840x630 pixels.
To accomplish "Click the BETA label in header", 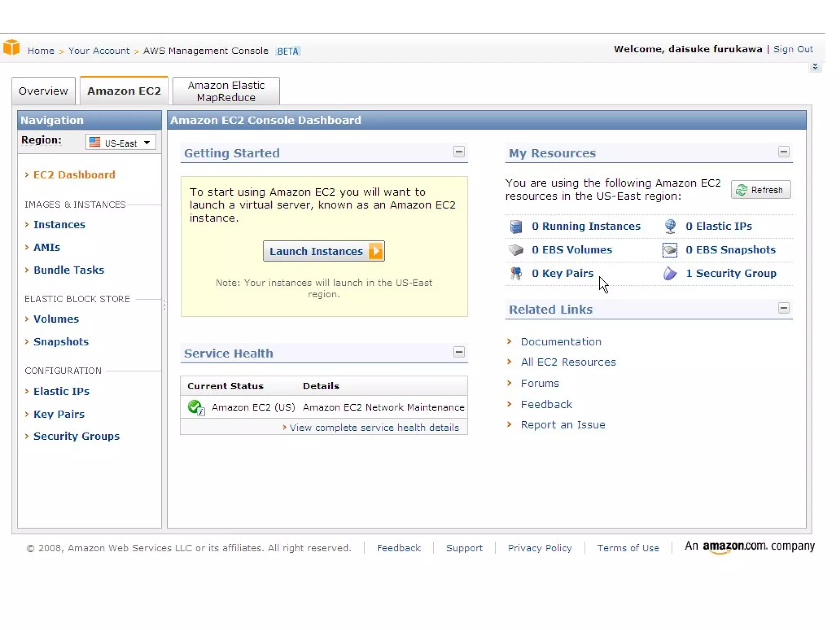I will coord(288,51).
